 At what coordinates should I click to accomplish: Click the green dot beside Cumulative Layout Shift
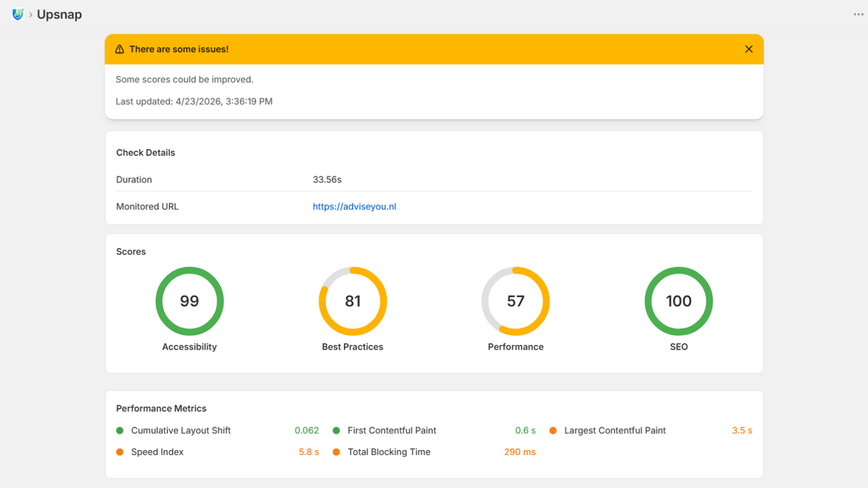point(120,430)
